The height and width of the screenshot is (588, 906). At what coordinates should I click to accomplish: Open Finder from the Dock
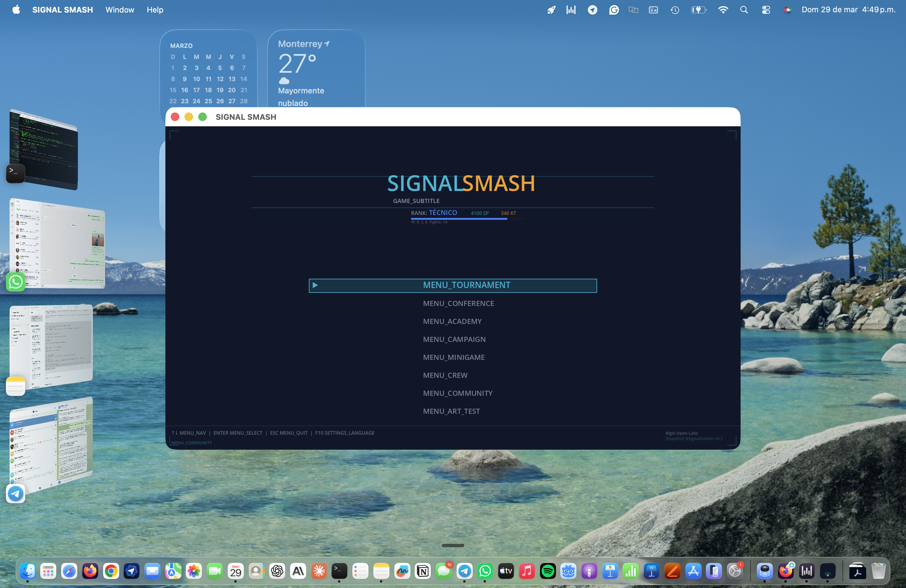click(28, 571)
